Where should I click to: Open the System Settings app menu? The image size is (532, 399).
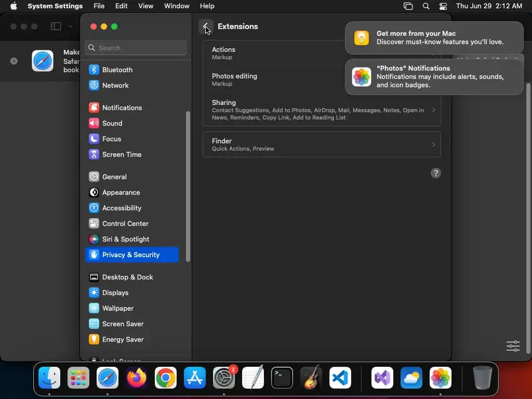[x=55, y=6]
